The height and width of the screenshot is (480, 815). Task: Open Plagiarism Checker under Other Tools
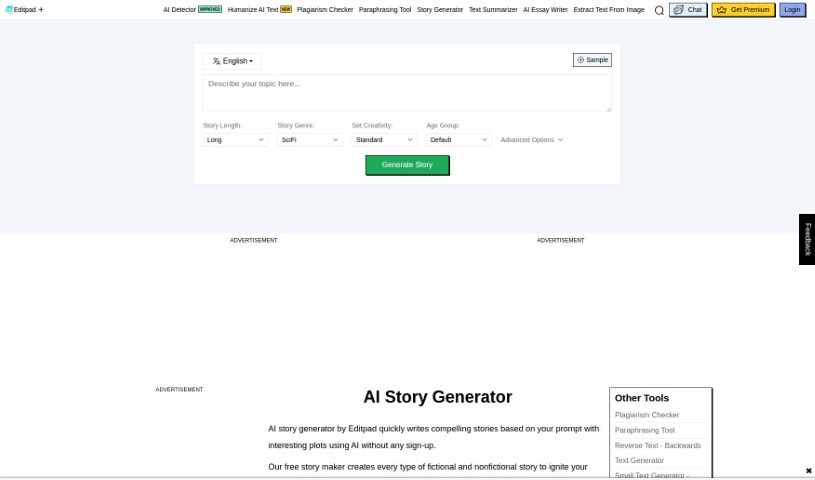tap(647, 415)
